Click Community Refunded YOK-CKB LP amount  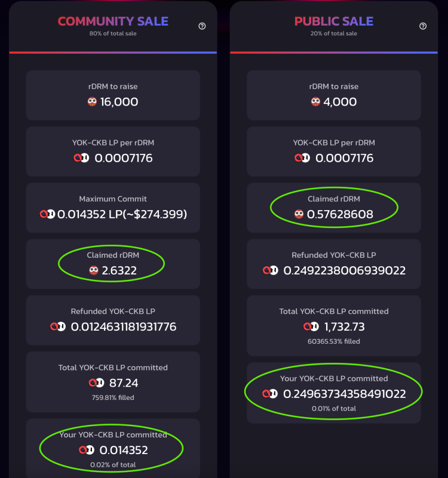124,326
